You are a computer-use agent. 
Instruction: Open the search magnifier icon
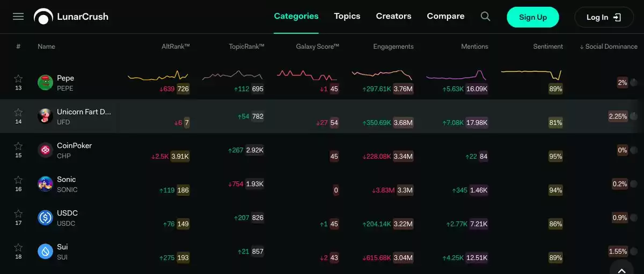(x=485, y=17)
